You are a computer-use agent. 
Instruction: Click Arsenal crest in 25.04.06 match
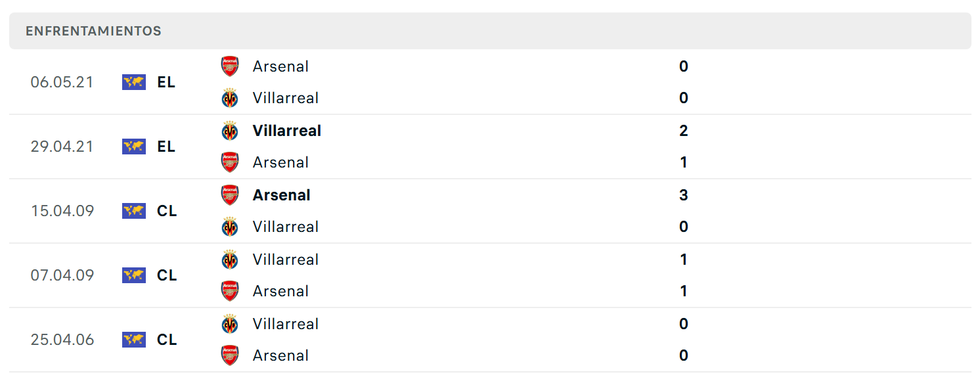tap(230, 355)
